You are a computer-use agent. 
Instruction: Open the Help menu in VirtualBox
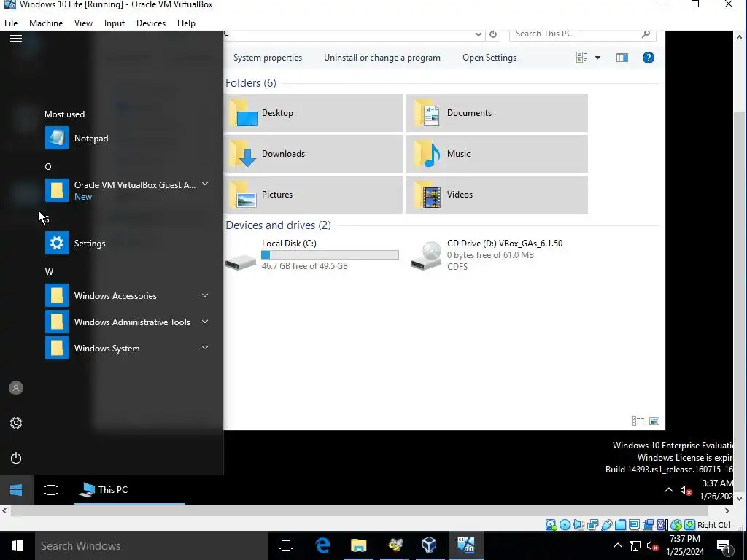[186, 23]
